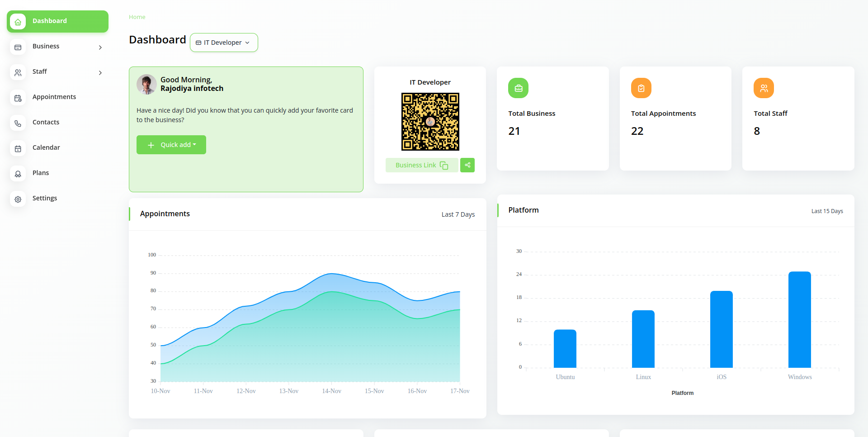Open the Calendar menu item
Viewport: 868px width, 437px height.
46,147
